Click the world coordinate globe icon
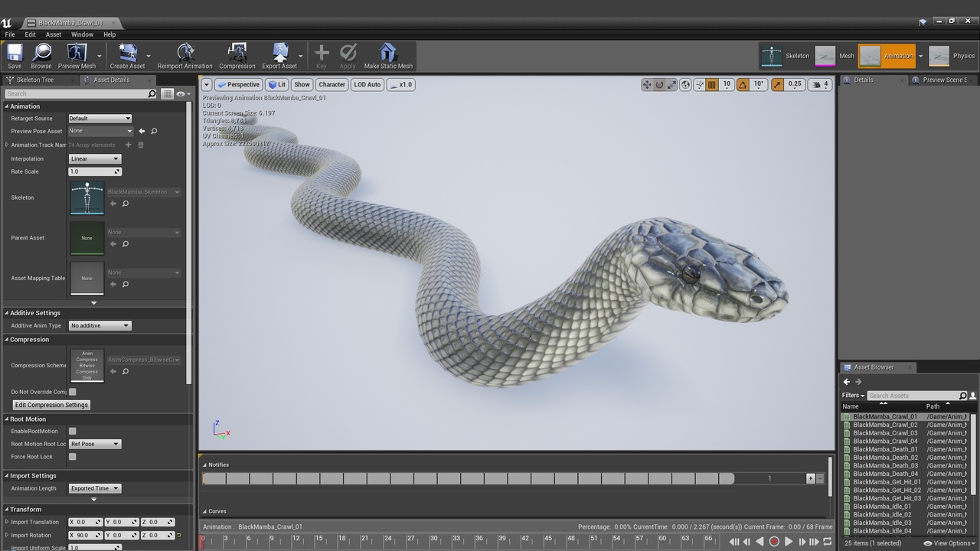The image size is (980, 551). [685, 84]
